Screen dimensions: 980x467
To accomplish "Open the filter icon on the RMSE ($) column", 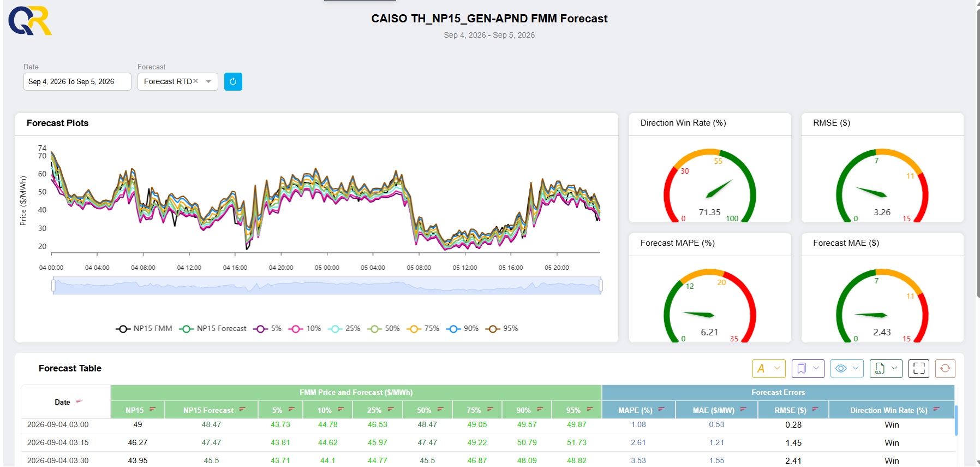I will 815,409.
